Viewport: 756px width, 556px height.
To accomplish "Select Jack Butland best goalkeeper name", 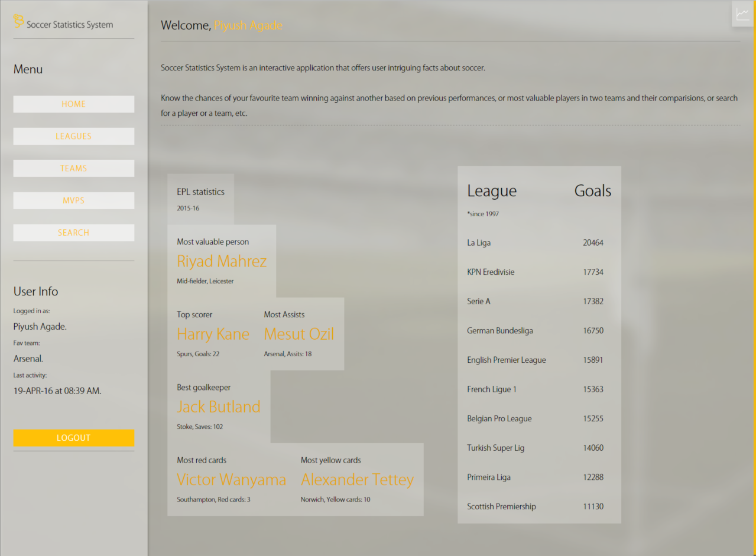I will click(219, 407).
